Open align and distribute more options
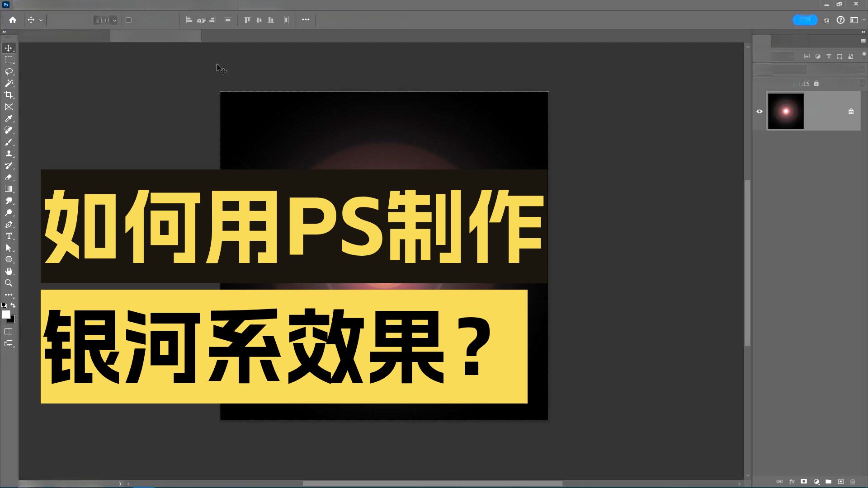Viewport: 868px width, 488px height. 306,20
